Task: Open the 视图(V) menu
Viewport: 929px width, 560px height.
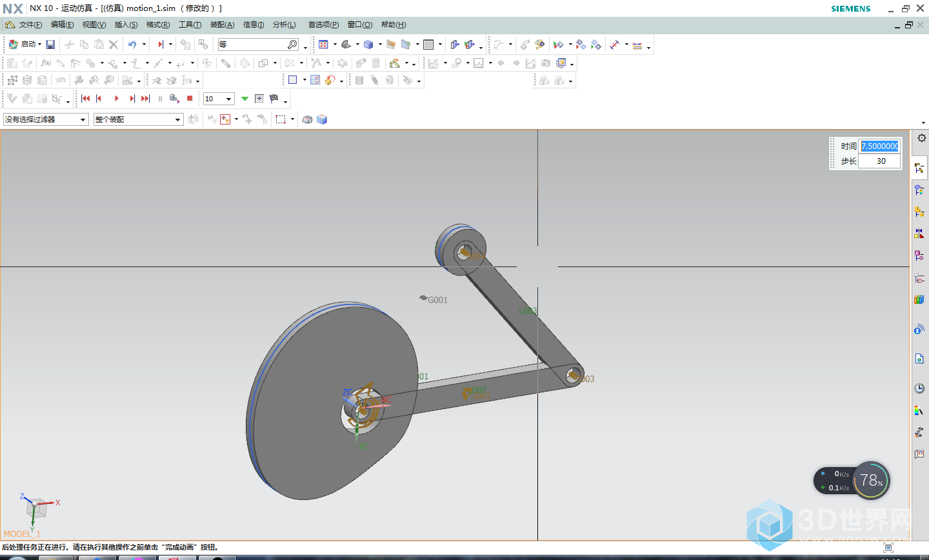Action: coord(94,25)
